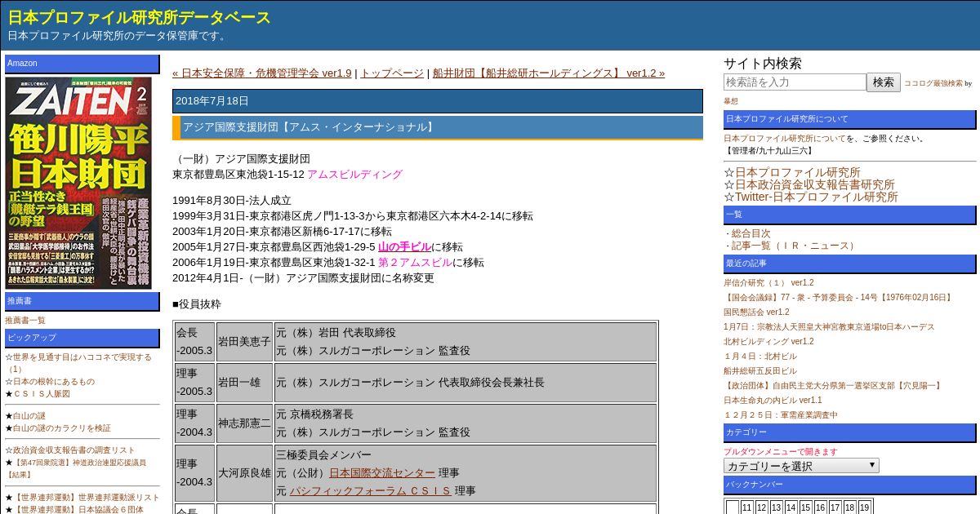This screenshot has height=514, width=980.
Task: Click the ピックアップ sidebar header
Action: [82, 338]
